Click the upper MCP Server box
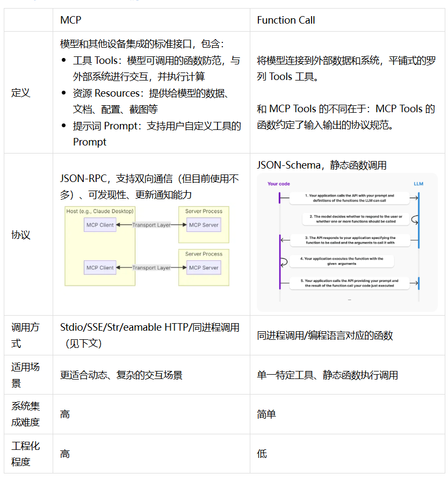Screen dimensions: 448x481 (x=204, y=225)
